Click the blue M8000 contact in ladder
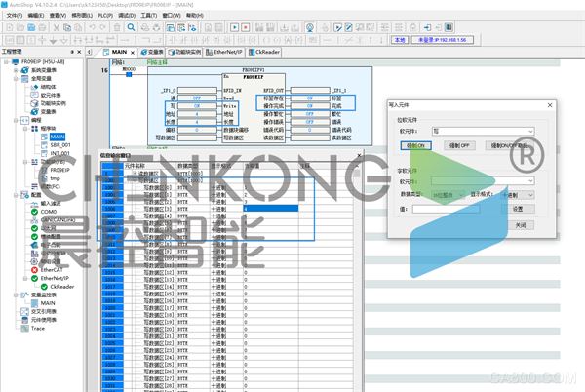Viewport: 585px width, 392px height. 129,74
